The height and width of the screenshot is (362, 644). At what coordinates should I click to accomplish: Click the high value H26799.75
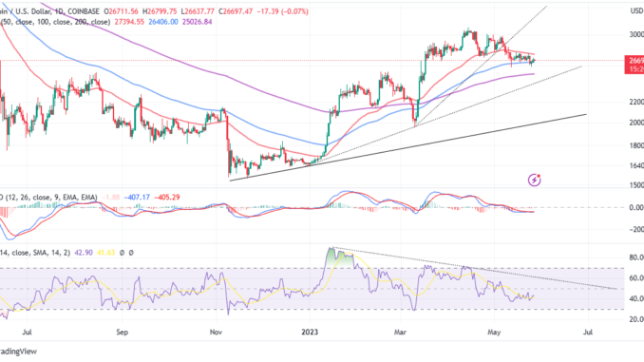(160, 11)
